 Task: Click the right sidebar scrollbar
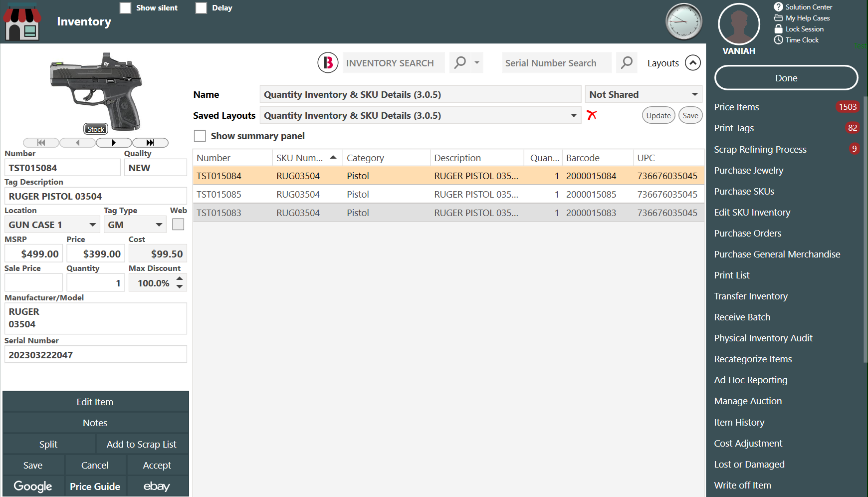pyautogui.click(x=866, y=230)
